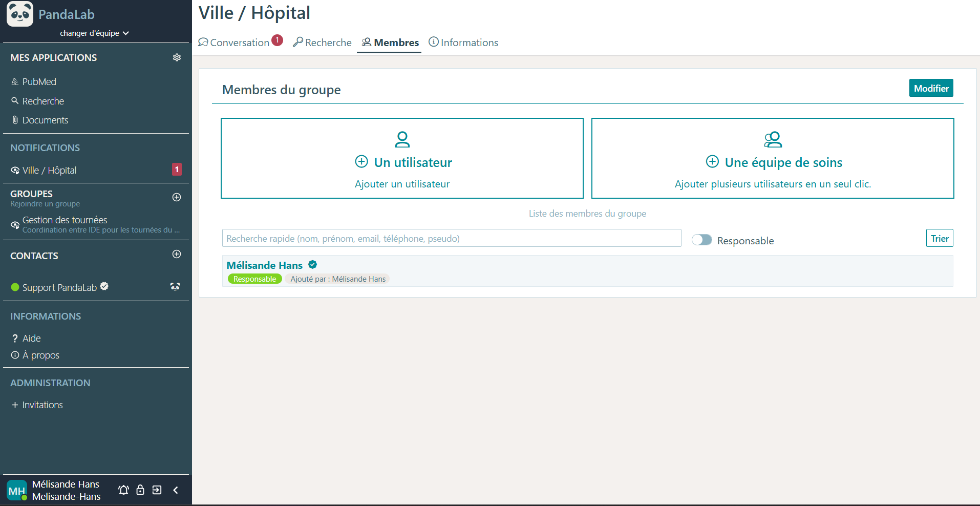Click the MH user avatar

click(x=17, y=490)
